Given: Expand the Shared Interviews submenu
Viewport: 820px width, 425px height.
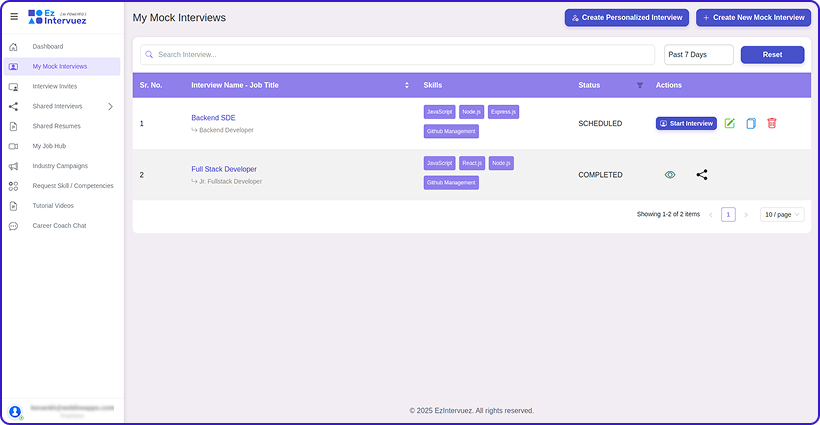Looking at the screenshot, I should point(110,106).
